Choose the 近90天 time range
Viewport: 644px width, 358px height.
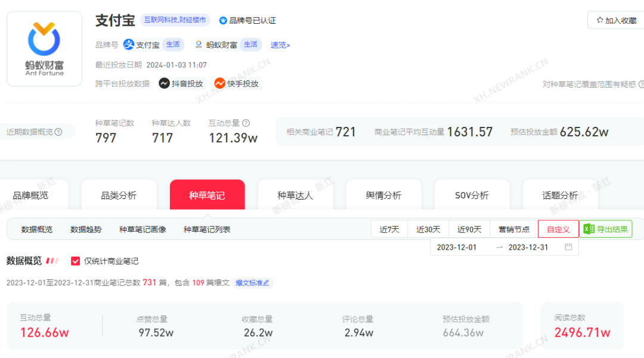click(469, 229)
